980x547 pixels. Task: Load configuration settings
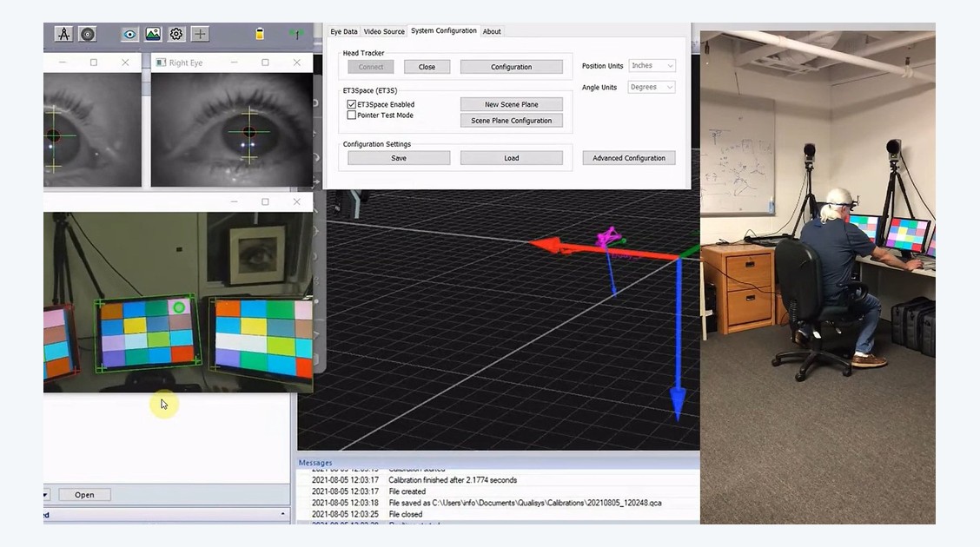point(511,158)
